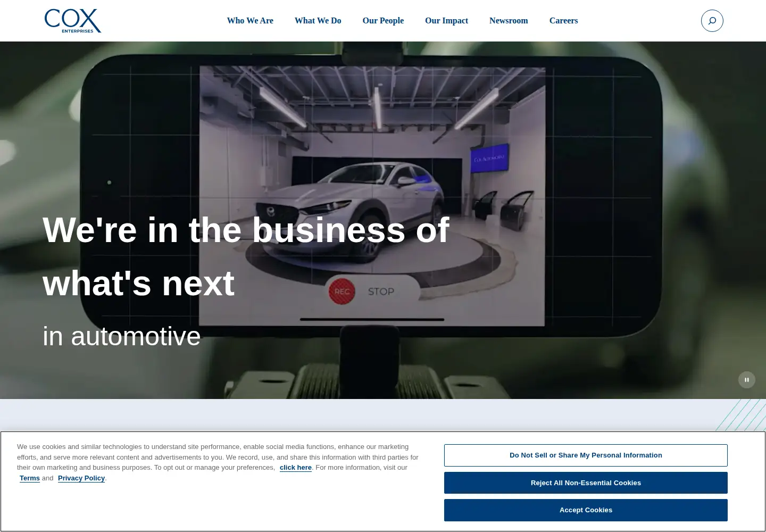This screenshot has width=766, height=532.
Task: Go to the Newsroom page
Action: [509, 21]
